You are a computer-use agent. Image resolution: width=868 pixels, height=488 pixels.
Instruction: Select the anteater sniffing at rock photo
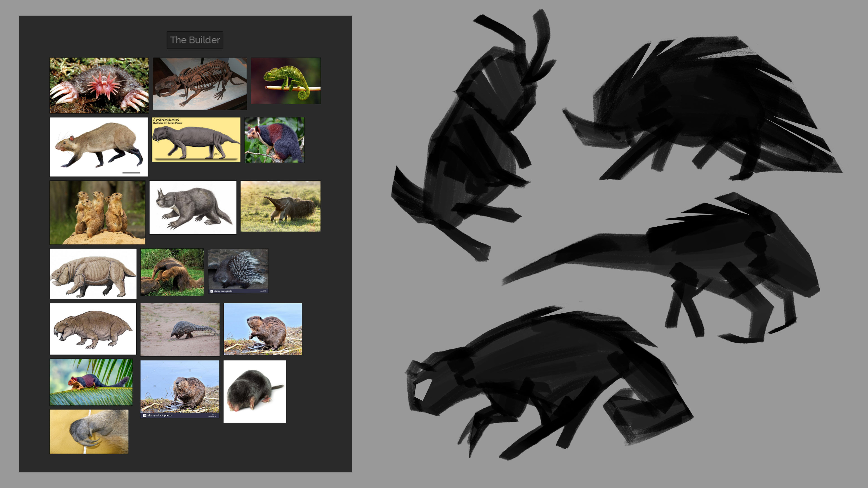click(172, 272)
